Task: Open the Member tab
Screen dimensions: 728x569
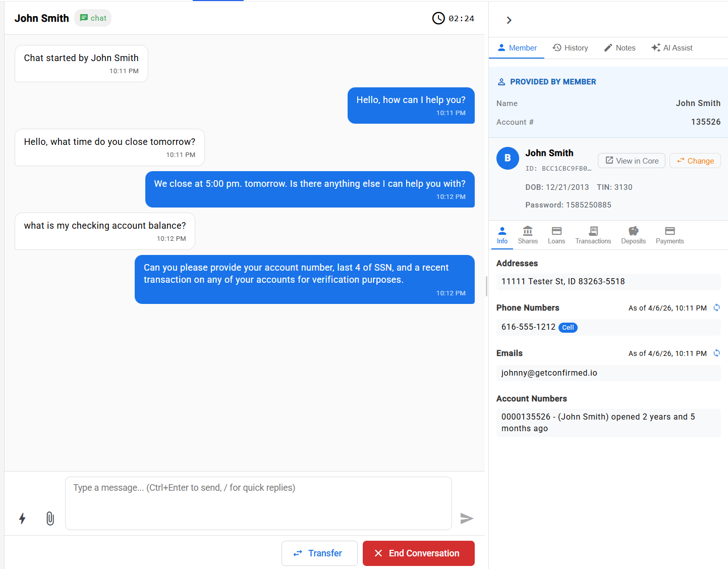Action: click(517, 48)
